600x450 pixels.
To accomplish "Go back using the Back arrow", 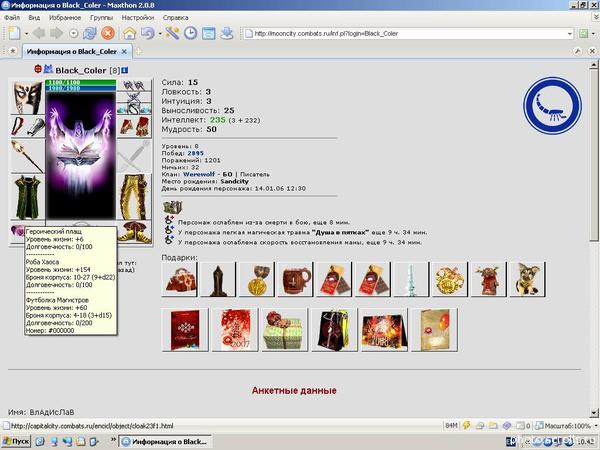I will point(39,33).
